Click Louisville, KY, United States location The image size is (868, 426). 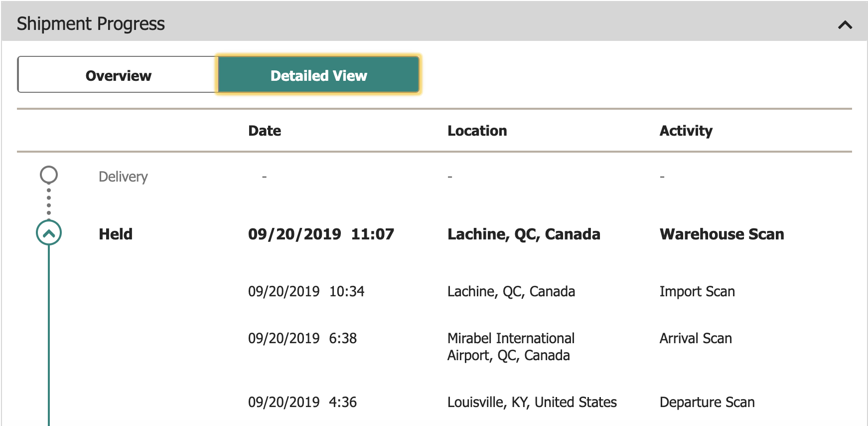tap(532, 402)
